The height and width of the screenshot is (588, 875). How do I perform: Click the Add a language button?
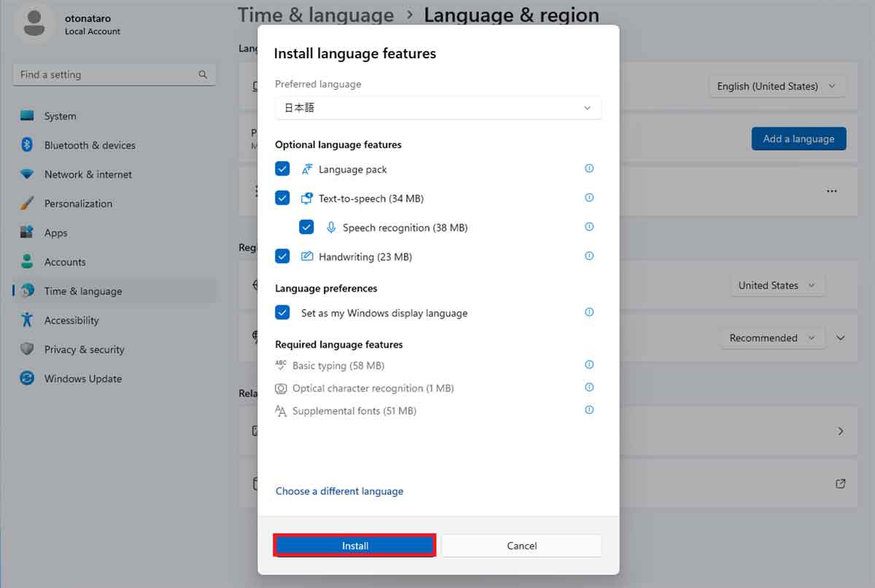[x=798, y=138]
